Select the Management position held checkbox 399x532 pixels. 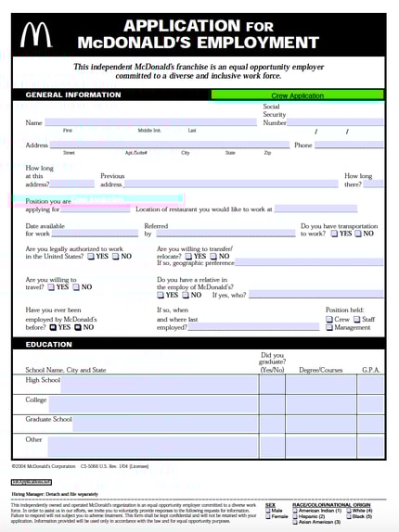click(329, 327)
